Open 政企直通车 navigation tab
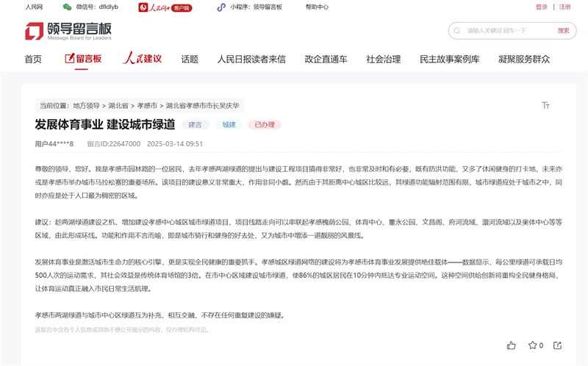The image size is (588, 366). click(326, 59)
